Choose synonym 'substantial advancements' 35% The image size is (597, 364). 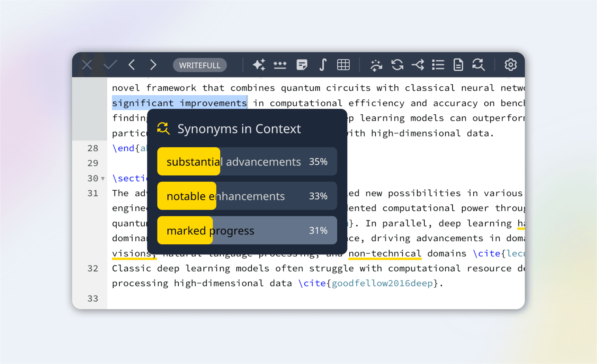247,161
